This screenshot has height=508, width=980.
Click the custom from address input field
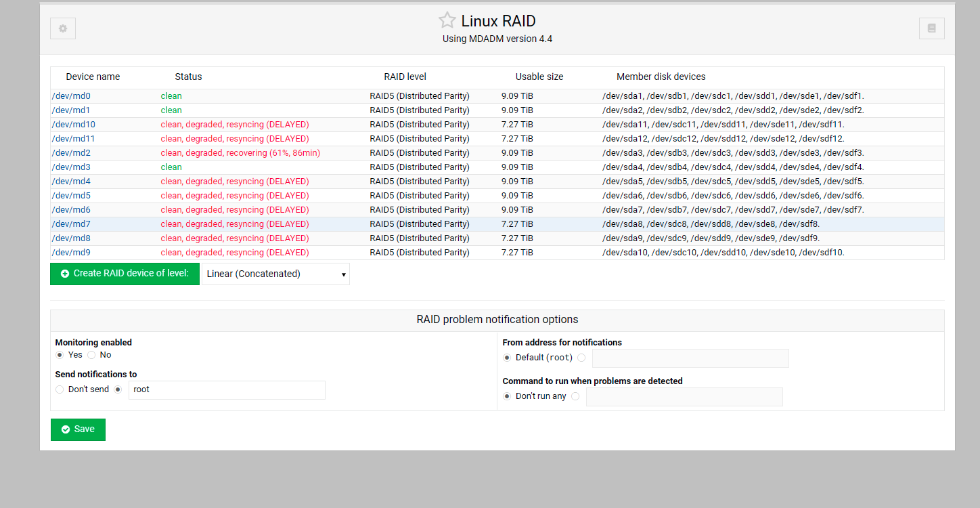click(x=690, y=358)
